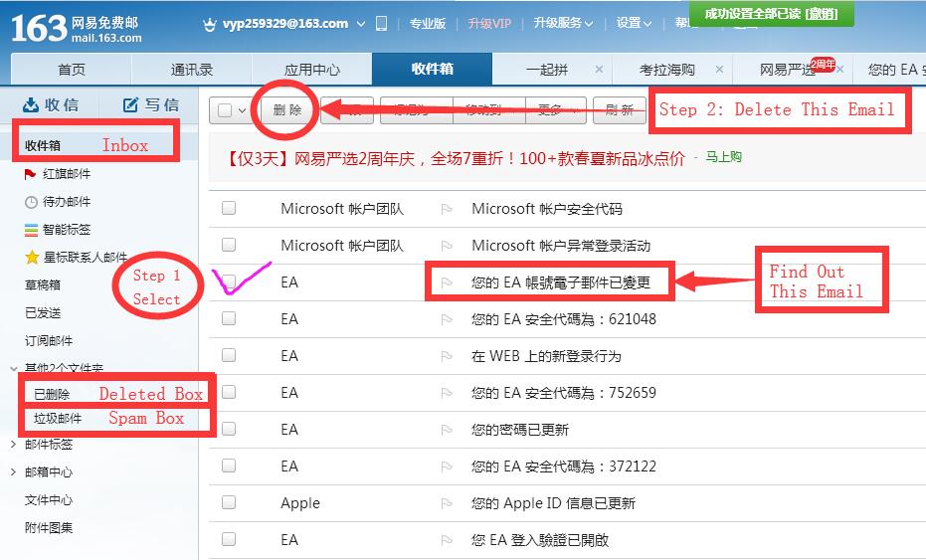Close the 网易严选 tab
This screenshot has height=560, width=926.
840,69
